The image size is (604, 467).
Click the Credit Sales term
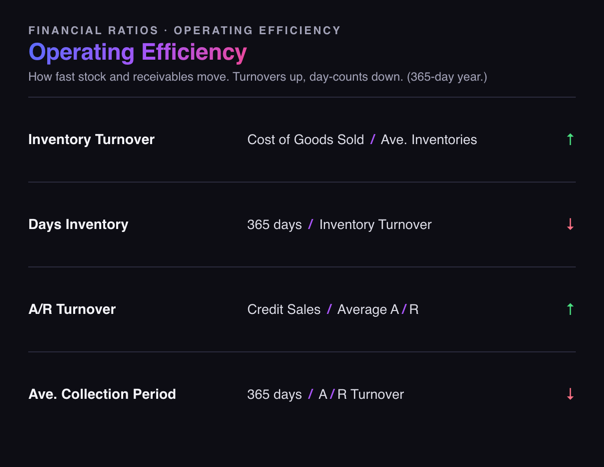click(x=284, y=309)
